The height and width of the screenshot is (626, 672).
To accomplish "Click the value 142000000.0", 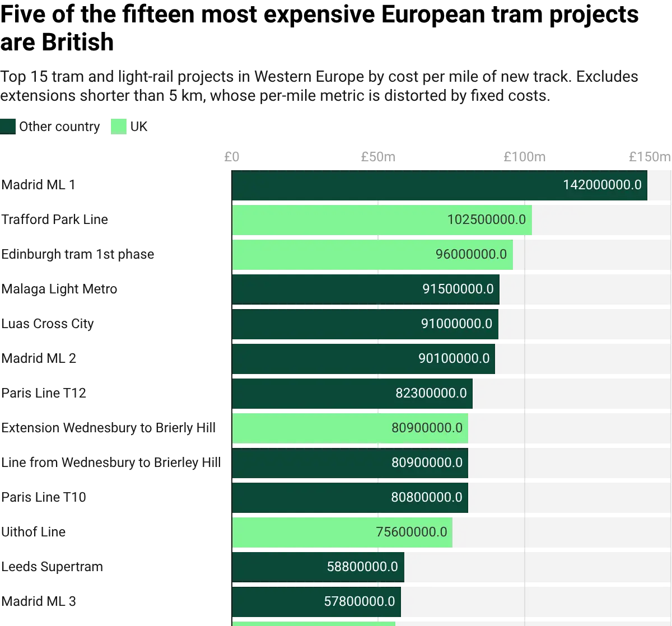I will 603,185.
